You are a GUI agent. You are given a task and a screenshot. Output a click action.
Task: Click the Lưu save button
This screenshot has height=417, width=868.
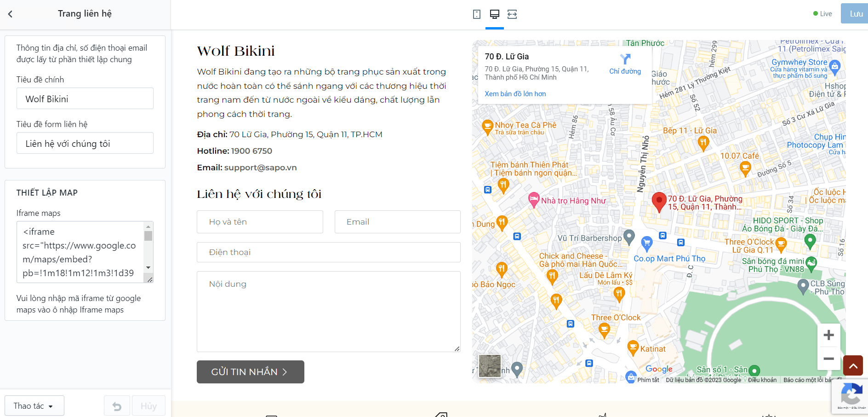[856, 14]
